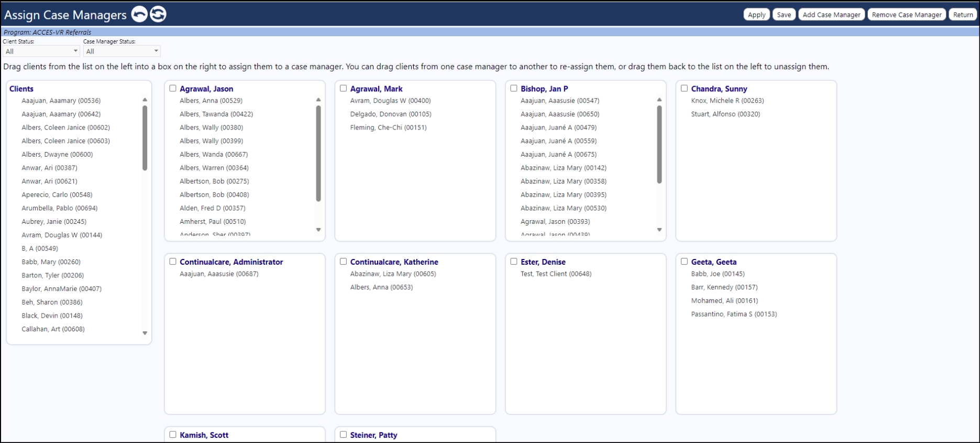
Task: Click the Return button
Action: [963, 15]
